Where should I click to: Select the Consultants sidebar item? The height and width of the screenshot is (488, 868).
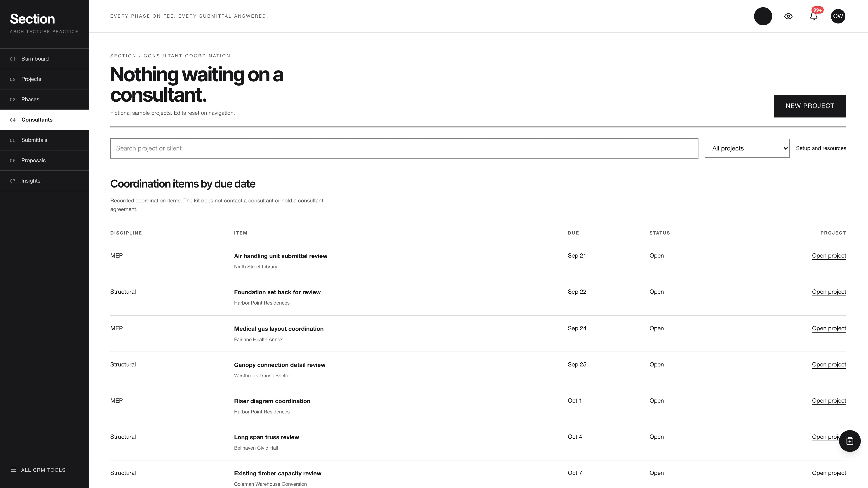pos(44,120)
